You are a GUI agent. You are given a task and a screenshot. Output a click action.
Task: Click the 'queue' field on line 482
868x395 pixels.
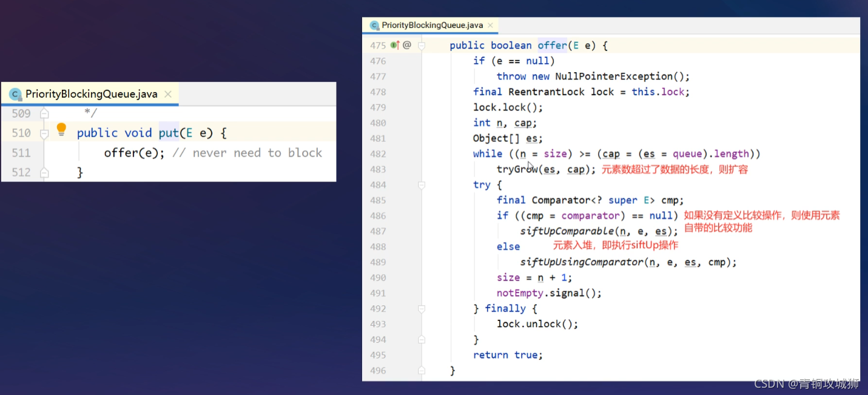click(x=687, y=154)
